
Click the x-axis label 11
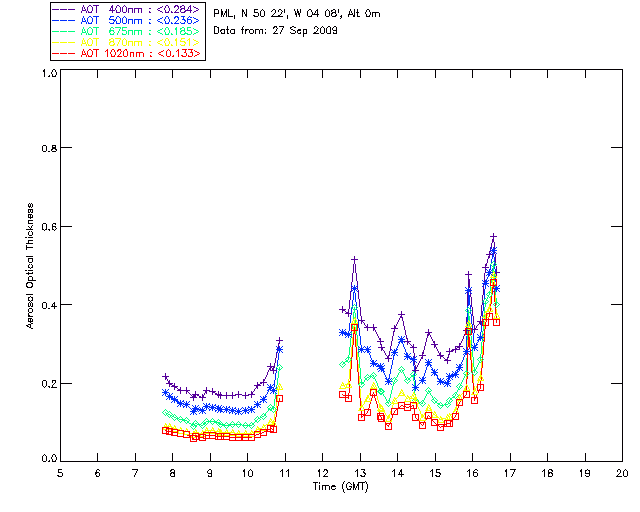pos(284,473)
